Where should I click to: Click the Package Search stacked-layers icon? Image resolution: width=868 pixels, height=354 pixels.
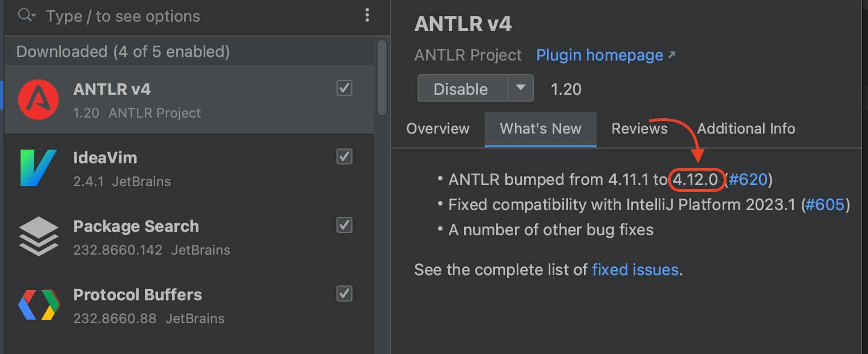tap(38, 236)
